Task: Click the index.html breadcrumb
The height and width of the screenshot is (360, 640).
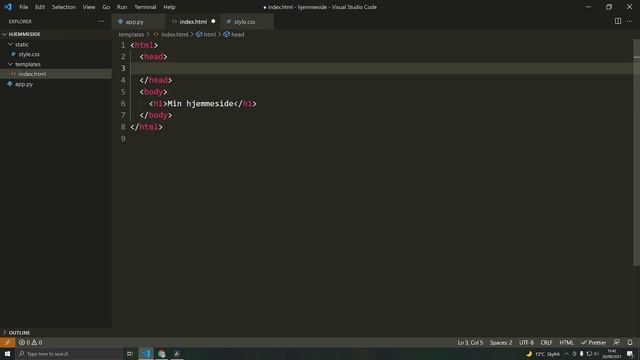Action: coord(171,35)
